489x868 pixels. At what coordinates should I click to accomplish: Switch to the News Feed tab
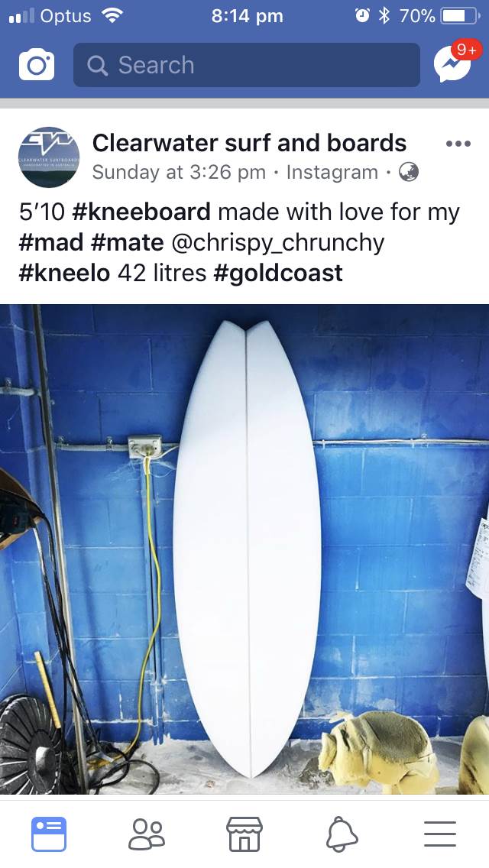pyautogui.click(x=49, y=834)
